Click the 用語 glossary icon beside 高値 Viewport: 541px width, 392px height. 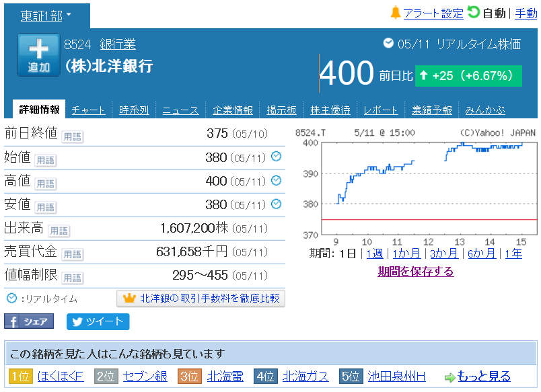click(x=46, y=184)
